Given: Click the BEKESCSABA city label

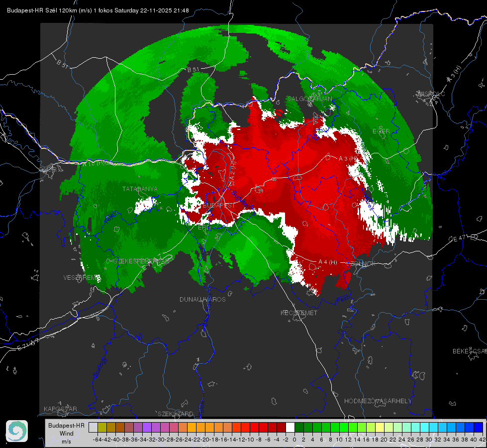Looking at the screenshot, I should pos(470,351).
